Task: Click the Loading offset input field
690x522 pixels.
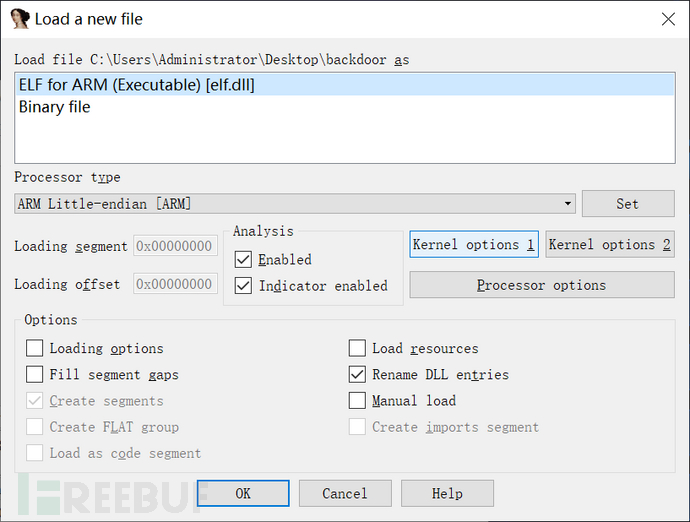Action: click(x=175, y=284)
